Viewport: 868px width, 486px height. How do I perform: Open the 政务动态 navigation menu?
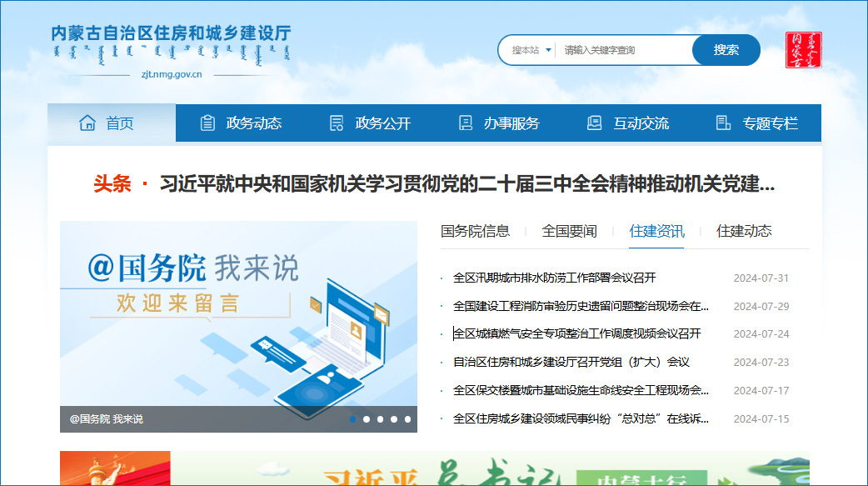[x=240, y=123]
